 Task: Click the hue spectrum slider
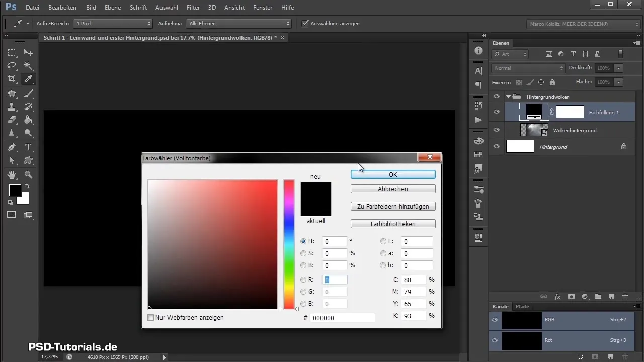point(289,244)
